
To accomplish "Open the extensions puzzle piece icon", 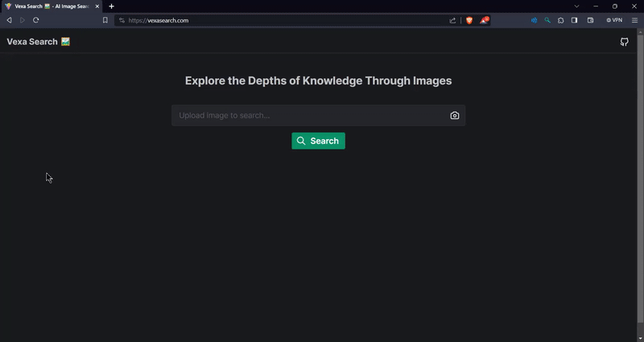I will 560,20.
